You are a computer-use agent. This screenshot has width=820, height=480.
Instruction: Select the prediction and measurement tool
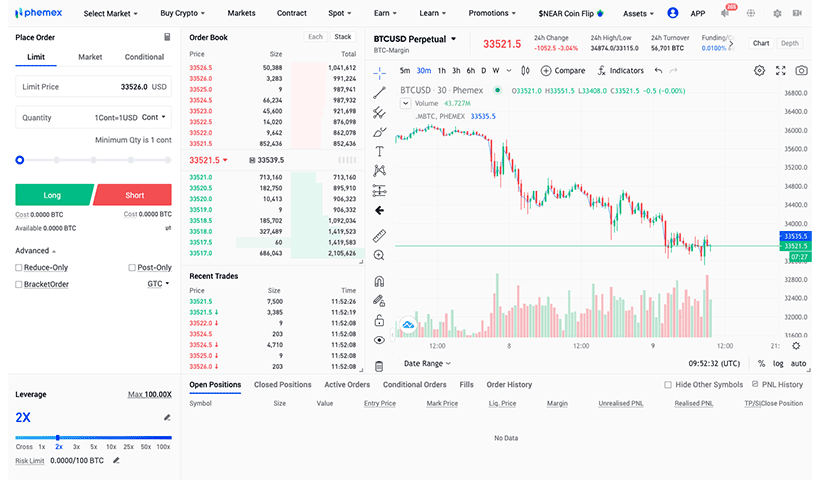(x=380, y=190)
